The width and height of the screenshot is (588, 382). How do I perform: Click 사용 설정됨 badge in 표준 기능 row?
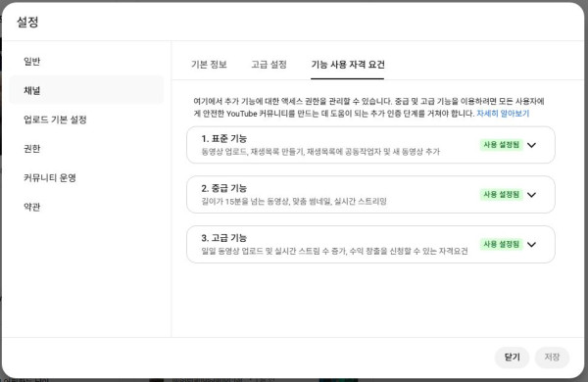click(501, 145)
